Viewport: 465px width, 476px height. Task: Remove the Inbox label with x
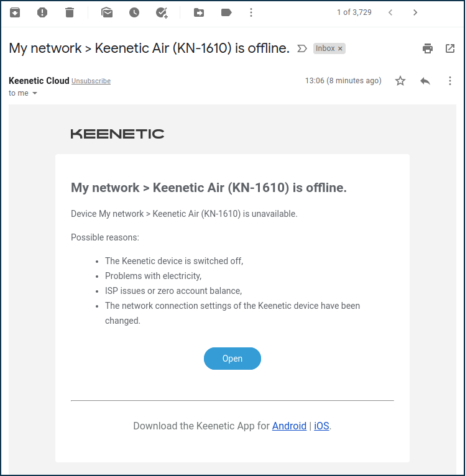pyautogui.click(x=340, y=48)
